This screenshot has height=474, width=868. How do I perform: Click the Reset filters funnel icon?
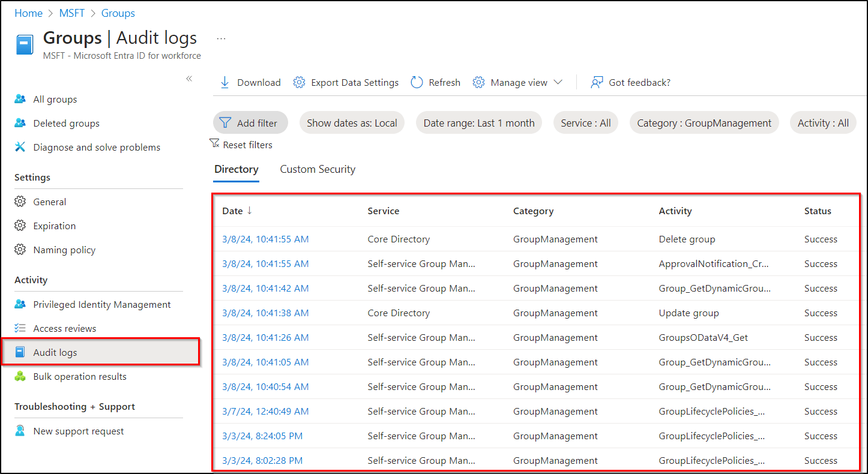[x=214, y=144]
